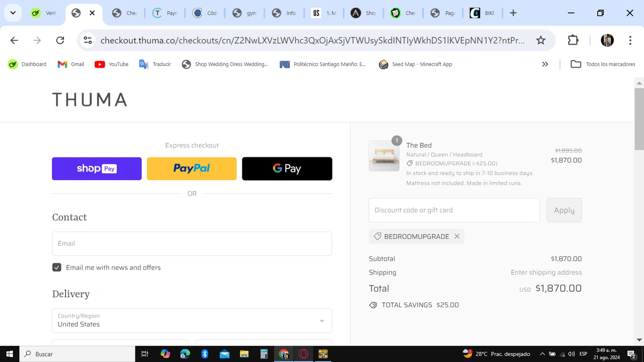
Task: Open the Windows Start menu
Action: 9,354
